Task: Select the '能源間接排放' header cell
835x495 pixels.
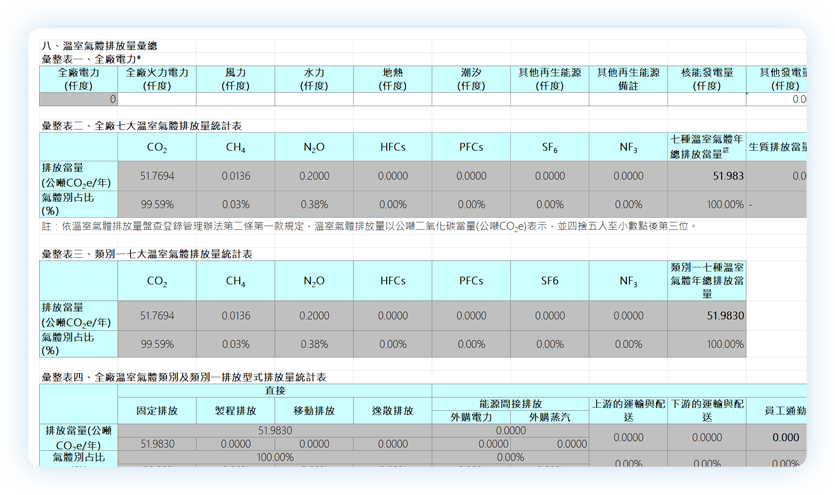Action: (x=511, y=404)
